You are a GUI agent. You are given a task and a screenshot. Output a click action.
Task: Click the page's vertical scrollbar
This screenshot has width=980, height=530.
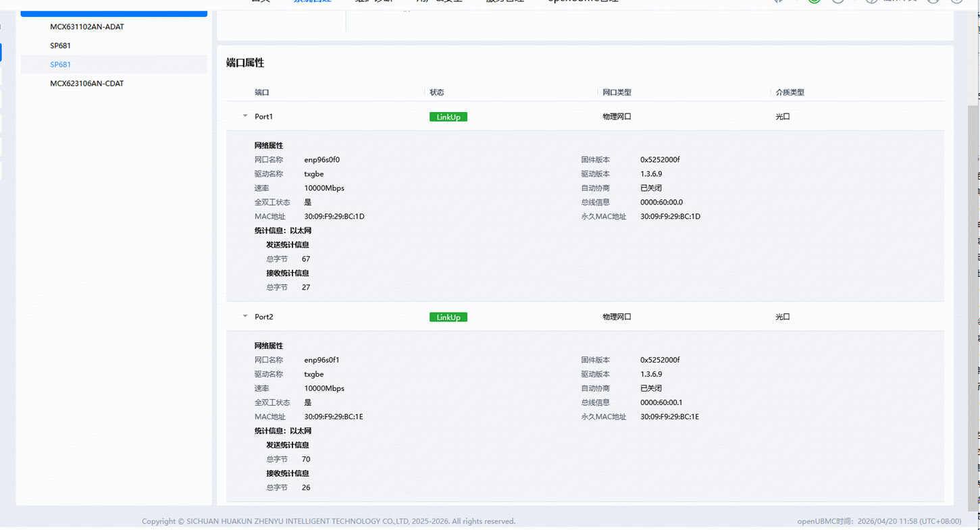click(x=973, y=270)
